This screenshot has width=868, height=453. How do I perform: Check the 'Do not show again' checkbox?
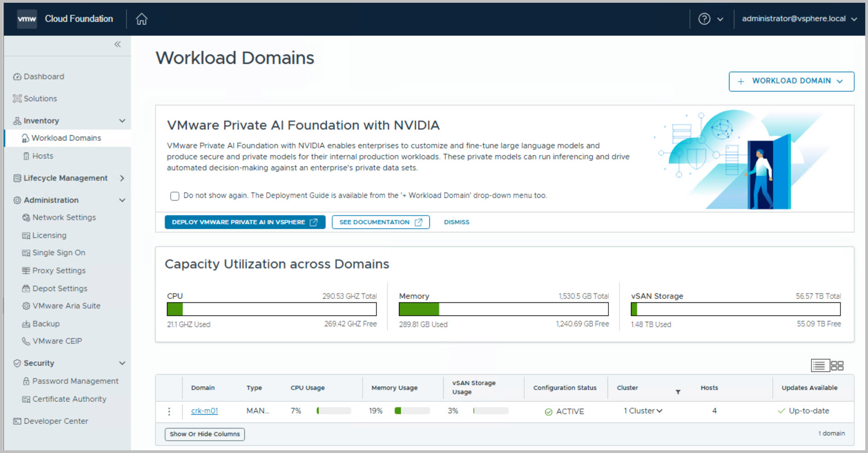175,196
